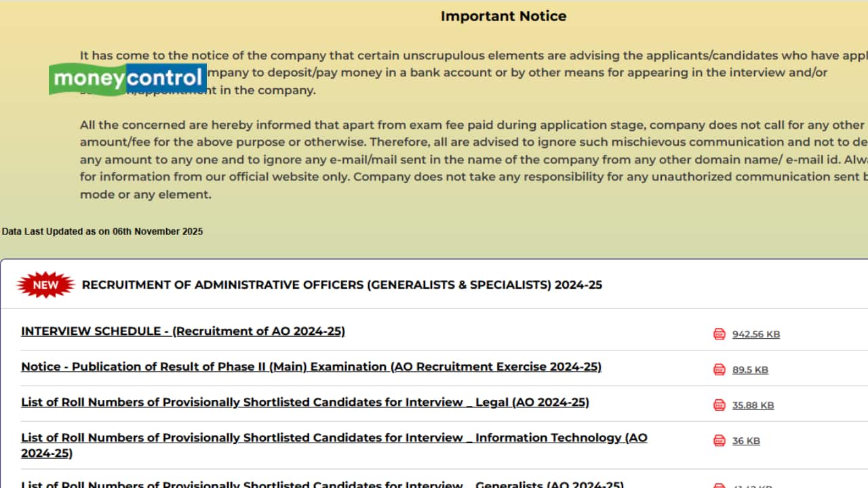Download the 35.88 KB file
The width and height of the screenshot is (868, 488).
tap(752, 405)
